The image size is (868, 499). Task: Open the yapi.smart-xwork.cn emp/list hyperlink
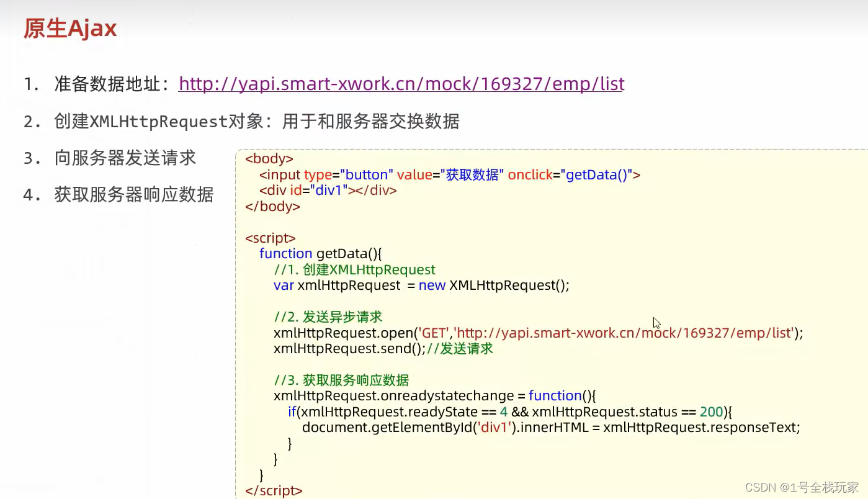(401, 84)
